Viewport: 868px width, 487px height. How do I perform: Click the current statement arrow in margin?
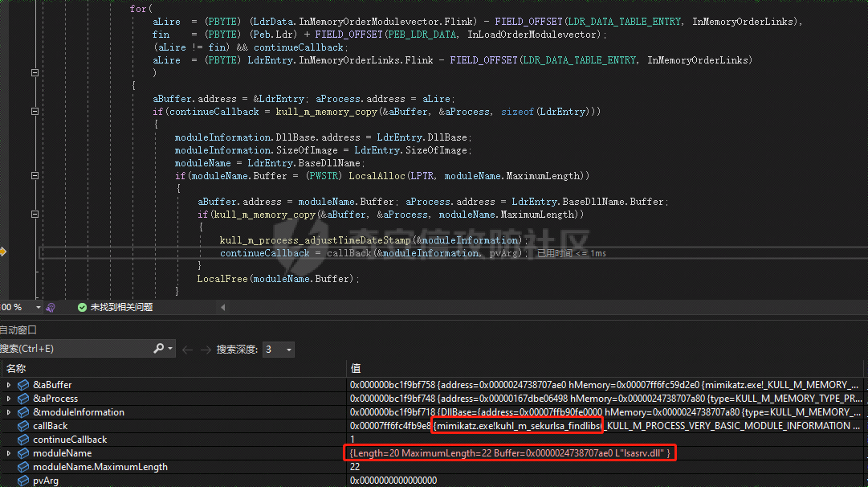coord(2,252)
